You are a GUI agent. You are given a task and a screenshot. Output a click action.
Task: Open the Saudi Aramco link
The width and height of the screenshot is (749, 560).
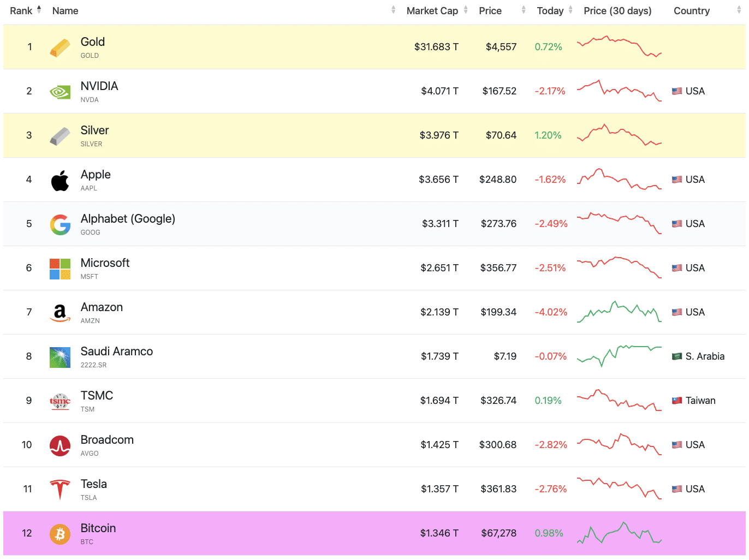116,352
